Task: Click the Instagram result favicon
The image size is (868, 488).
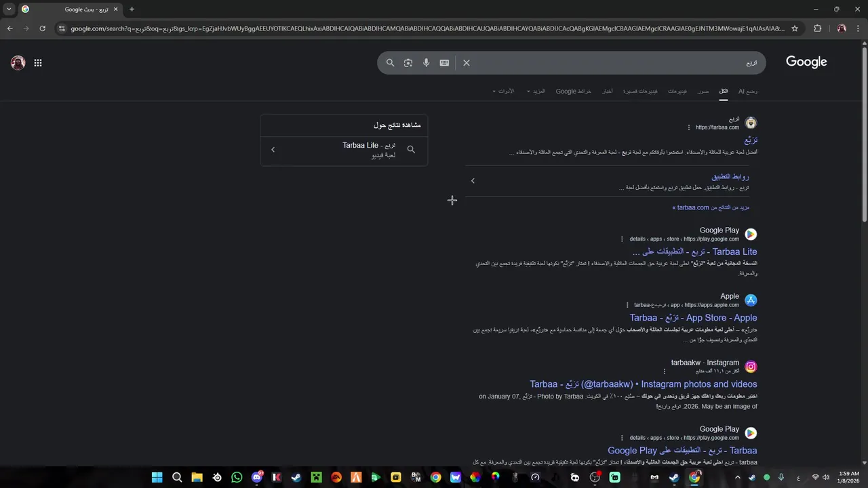Action: tap(751, 367)
